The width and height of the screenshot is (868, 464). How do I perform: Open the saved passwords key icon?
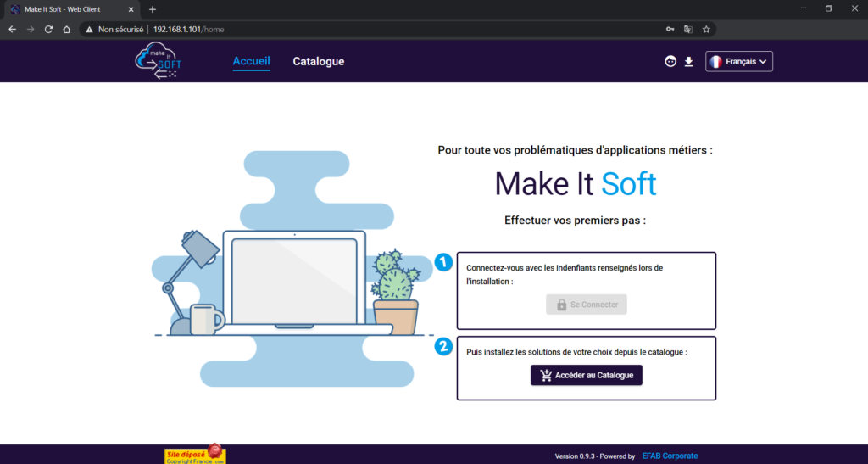(x=670, y=30)
